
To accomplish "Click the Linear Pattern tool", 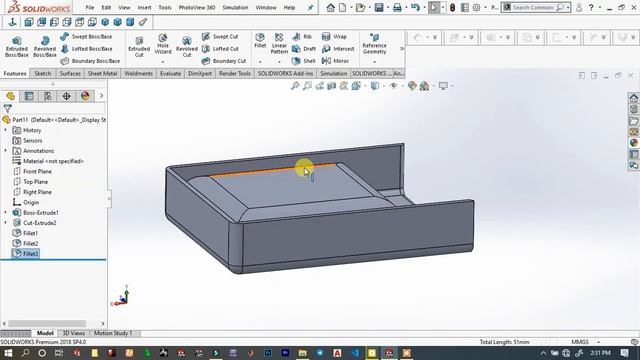I will (279, 44).
